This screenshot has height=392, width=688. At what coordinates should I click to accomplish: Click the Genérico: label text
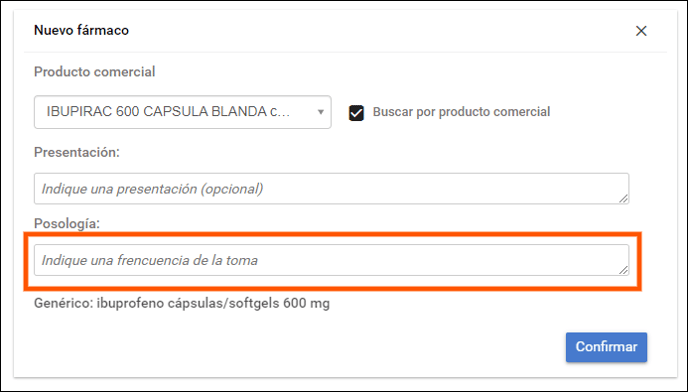63,303
